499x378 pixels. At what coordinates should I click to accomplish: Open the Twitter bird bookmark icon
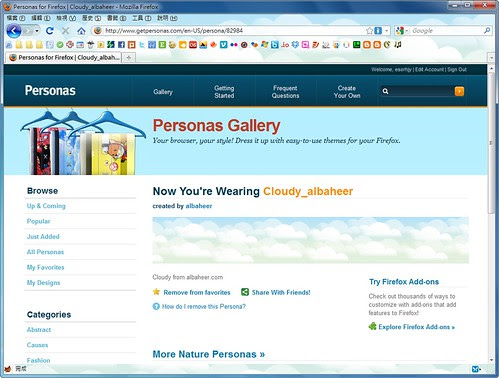(142, 45)
